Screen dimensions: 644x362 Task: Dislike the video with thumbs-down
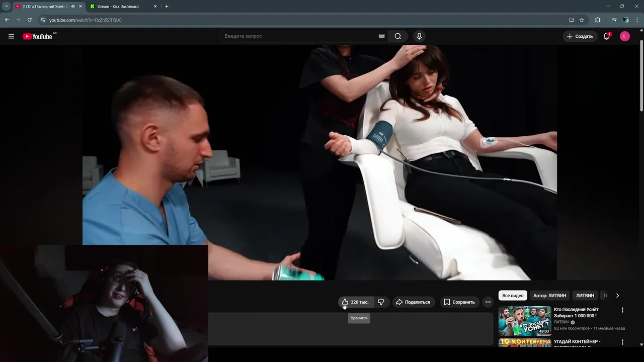381,302
